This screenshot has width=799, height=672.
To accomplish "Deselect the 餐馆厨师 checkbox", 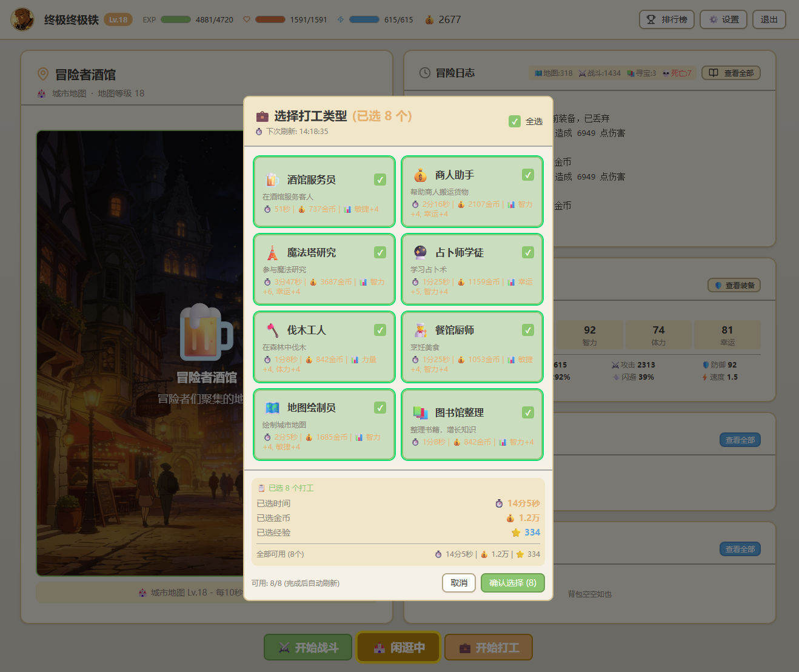I will tap(528, 330).
